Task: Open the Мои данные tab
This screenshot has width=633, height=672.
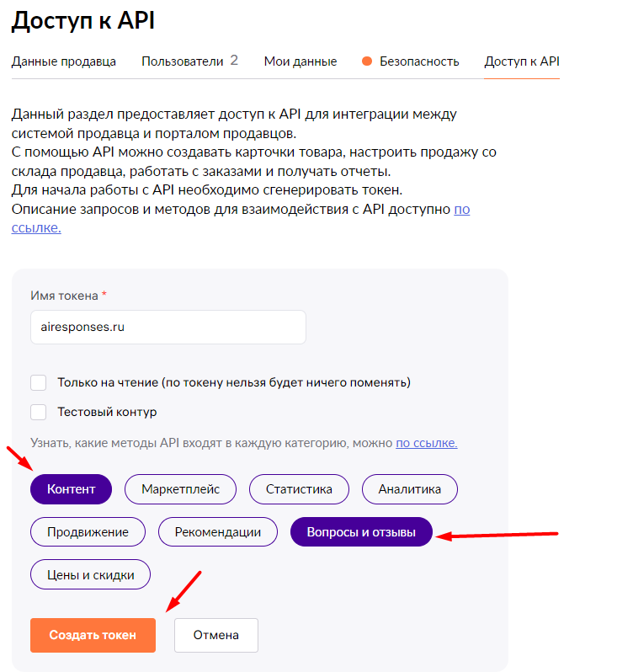Action: [301, 61]
